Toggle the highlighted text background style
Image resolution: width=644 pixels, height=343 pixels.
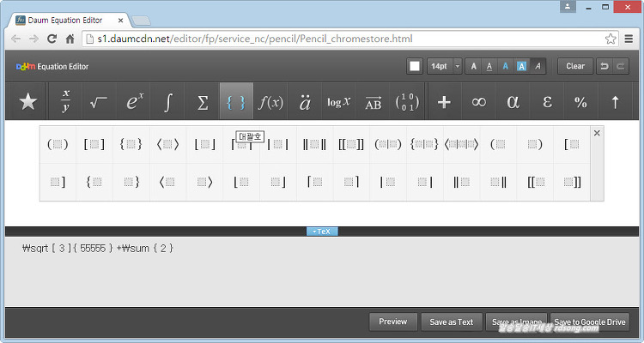tap(521, 66)
